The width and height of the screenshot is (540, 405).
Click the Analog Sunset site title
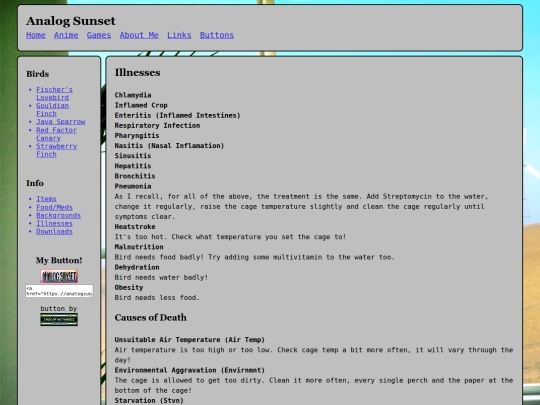71,21
